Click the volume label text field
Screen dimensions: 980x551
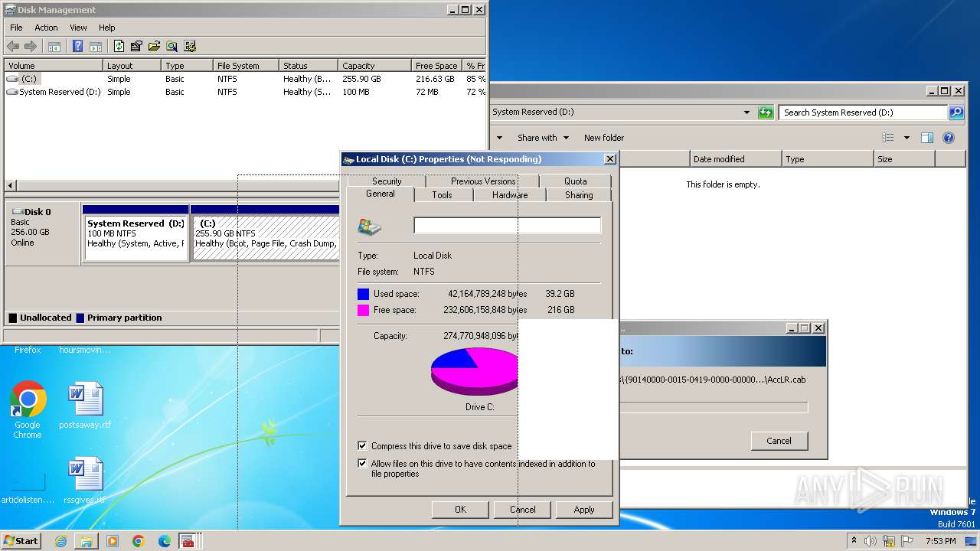(507, 225)
